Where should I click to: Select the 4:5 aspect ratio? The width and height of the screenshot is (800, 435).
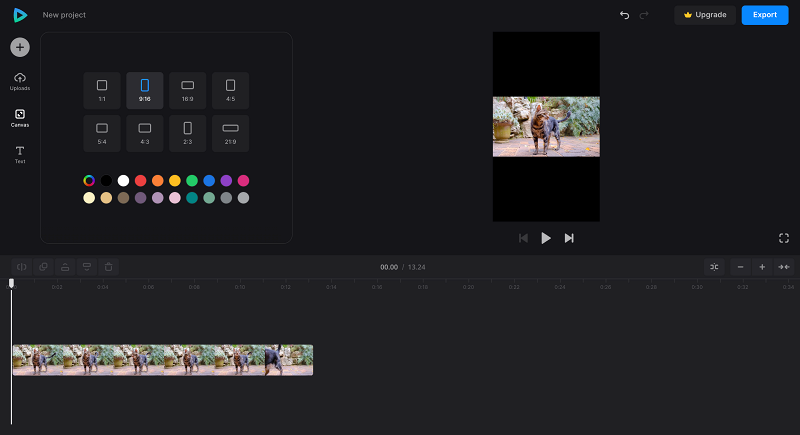tap(231, 90)
